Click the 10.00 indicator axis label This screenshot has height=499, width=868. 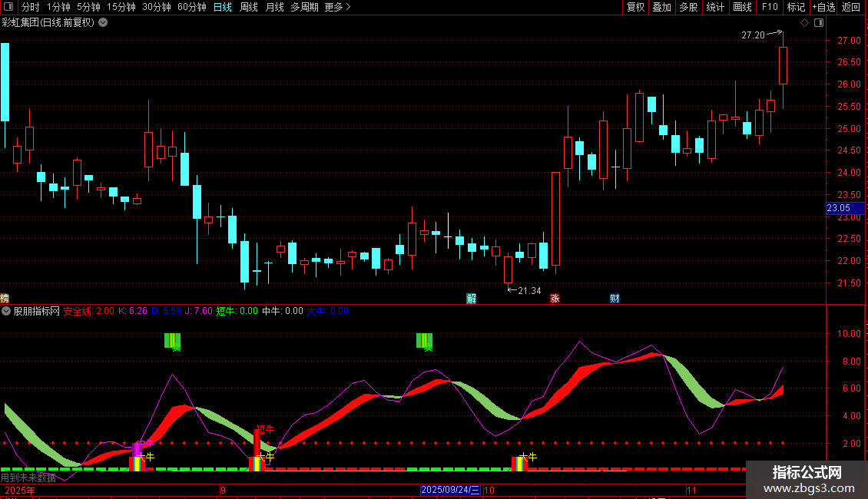[x=849, y=334]
